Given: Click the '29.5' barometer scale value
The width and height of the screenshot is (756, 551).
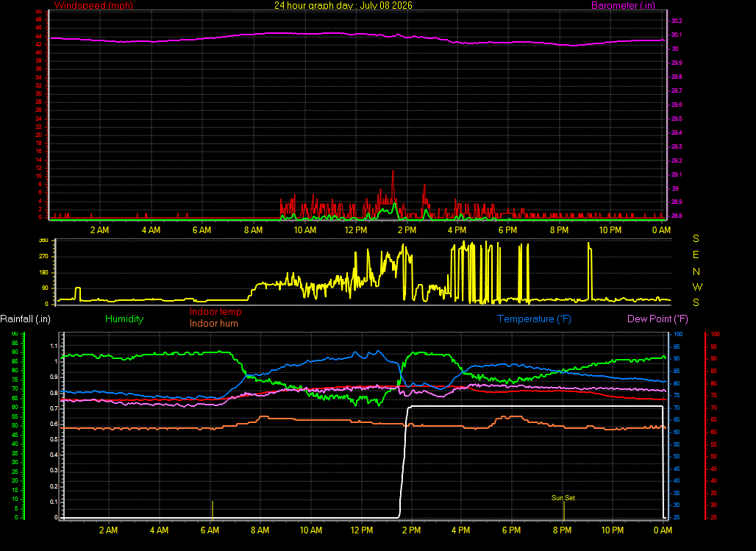Looking at the screenshot, I should [677, 118].
